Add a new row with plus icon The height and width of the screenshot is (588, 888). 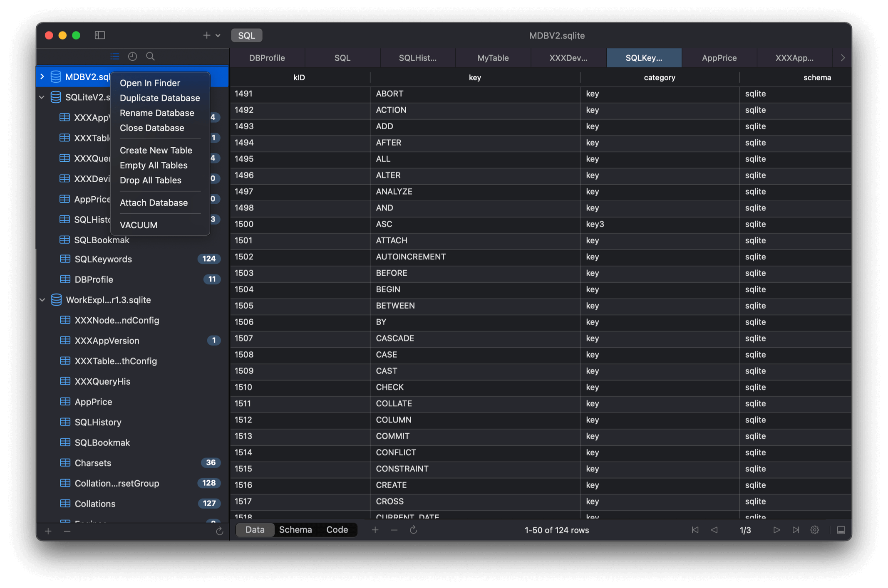pyautogui.click(x=375, y=530)
